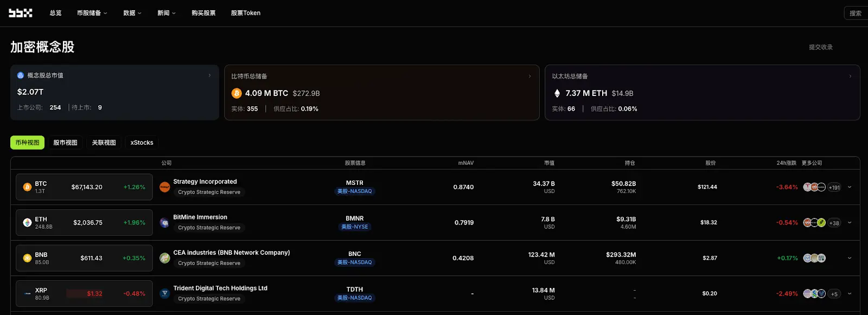Select the 关联视图 tab
The image size is (868, 315).
[104, 143]
